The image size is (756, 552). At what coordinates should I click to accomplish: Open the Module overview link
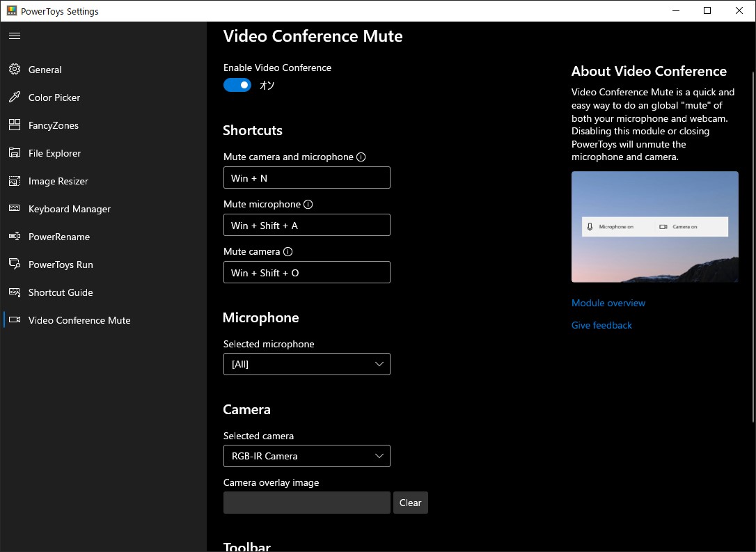coord(608,303)
